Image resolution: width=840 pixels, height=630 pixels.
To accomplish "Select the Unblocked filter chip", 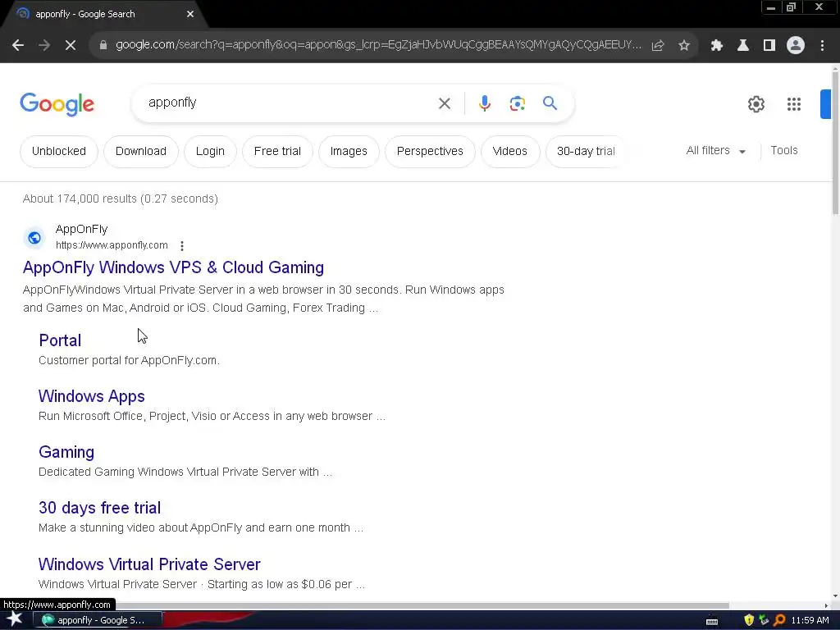I will [59, 151].
